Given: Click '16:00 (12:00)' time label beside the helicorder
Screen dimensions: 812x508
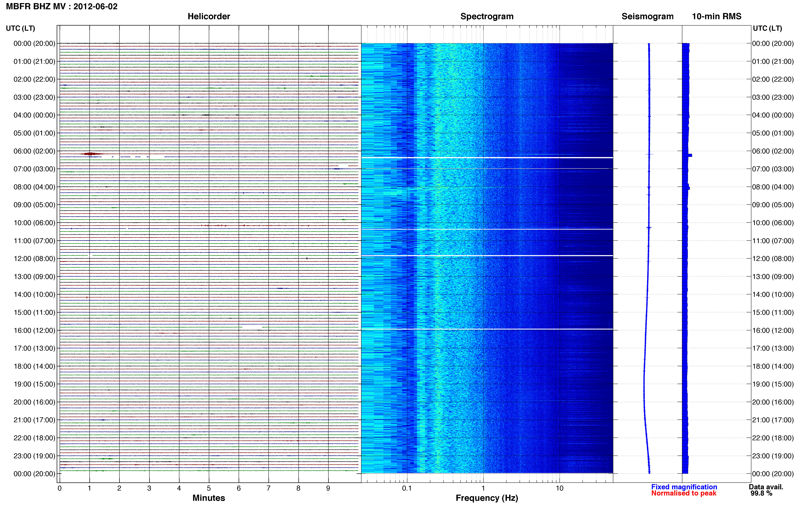Looking at the screenshot, I should pyautogui.click(x=34, y=330).
